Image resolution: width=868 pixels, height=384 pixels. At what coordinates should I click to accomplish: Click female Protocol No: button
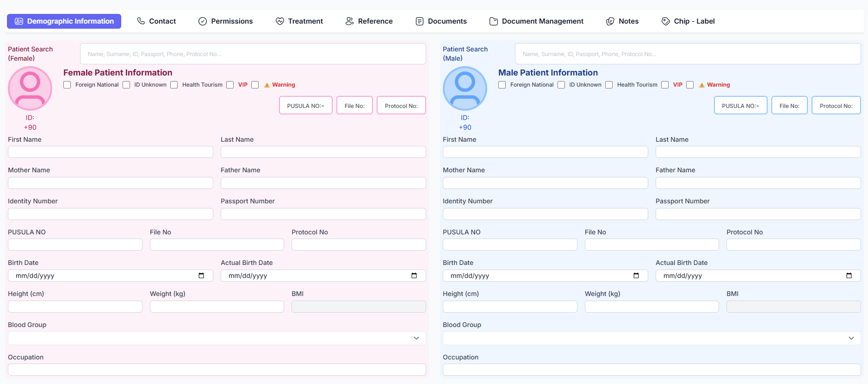[402, 106]
